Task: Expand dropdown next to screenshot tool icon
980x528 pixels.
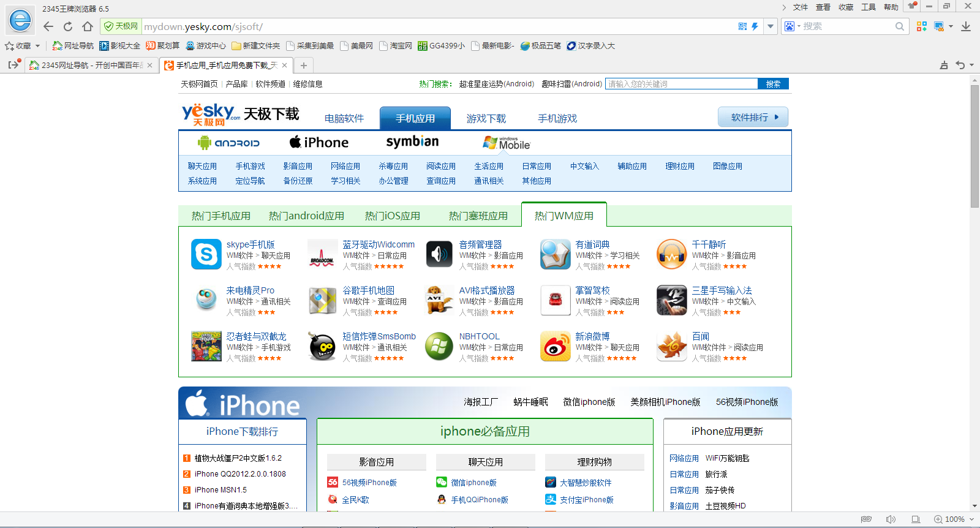Action: click(951, 26)
